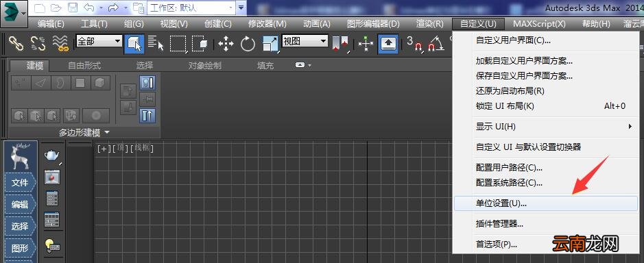Toggle the 3D Snaps magnet icon
Viewport: 644px width, 263px height.
pos(415,44)
